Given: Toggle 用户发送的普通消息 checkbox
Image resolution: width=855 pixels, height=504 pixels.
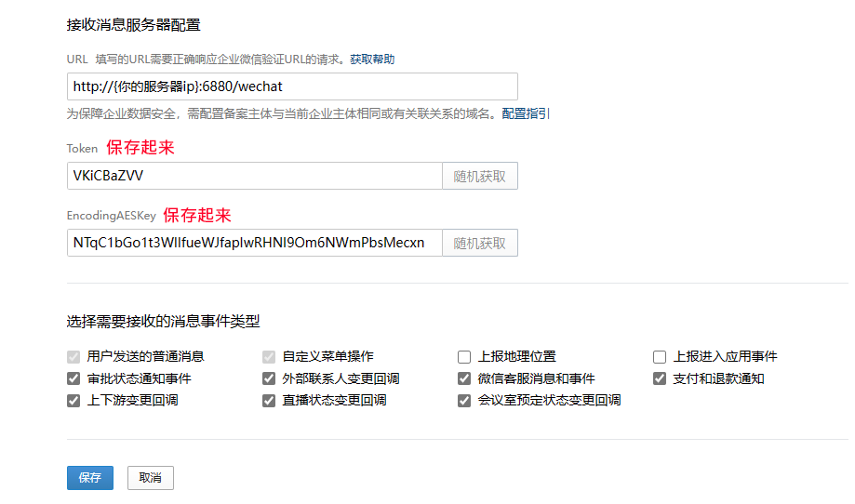Looking at the screenshot, I should 73,356.
